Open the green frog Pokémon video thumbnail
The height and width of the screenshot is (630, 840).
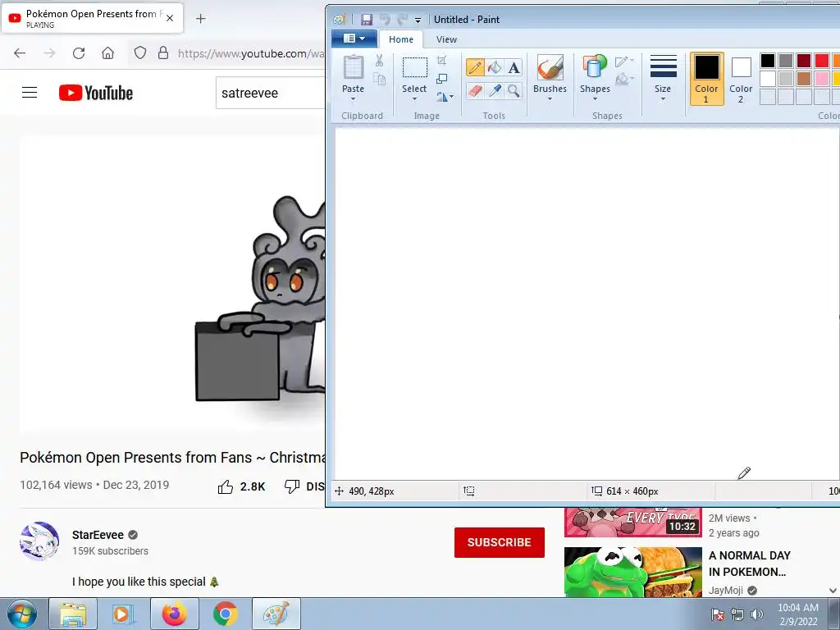(632, 572)
